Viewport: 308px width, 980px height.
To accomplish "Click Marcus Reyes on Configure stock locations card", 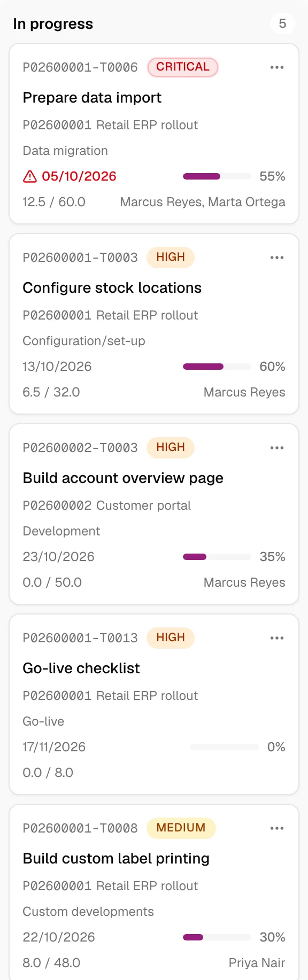I will click(x=244, y=392).
